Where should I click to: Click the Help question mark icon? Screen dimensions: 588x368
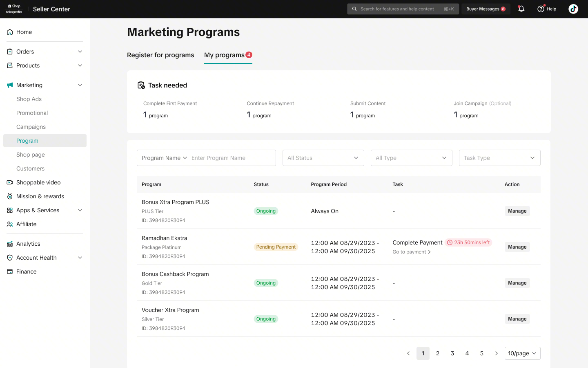coord(541,9)
